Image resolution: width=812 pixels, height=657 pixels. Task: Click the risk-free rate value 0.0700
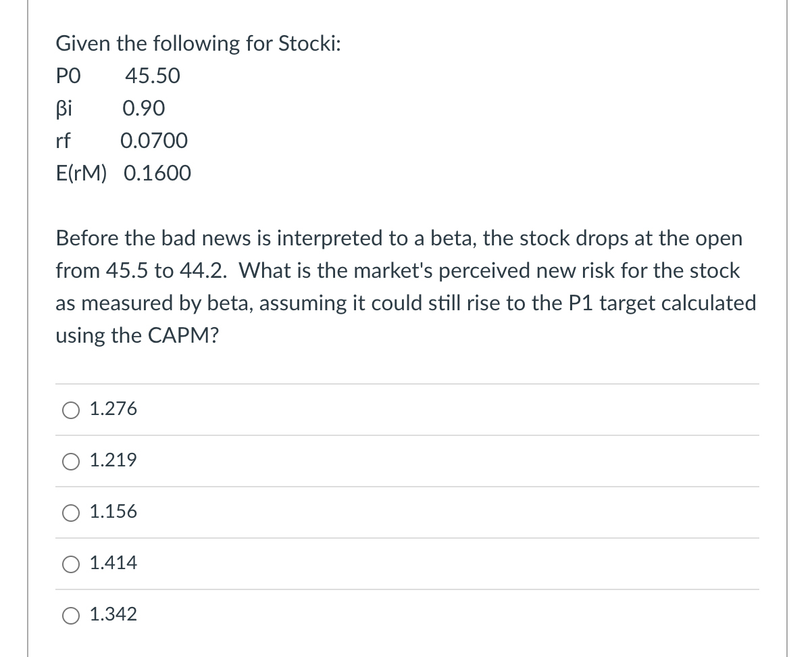154,141
